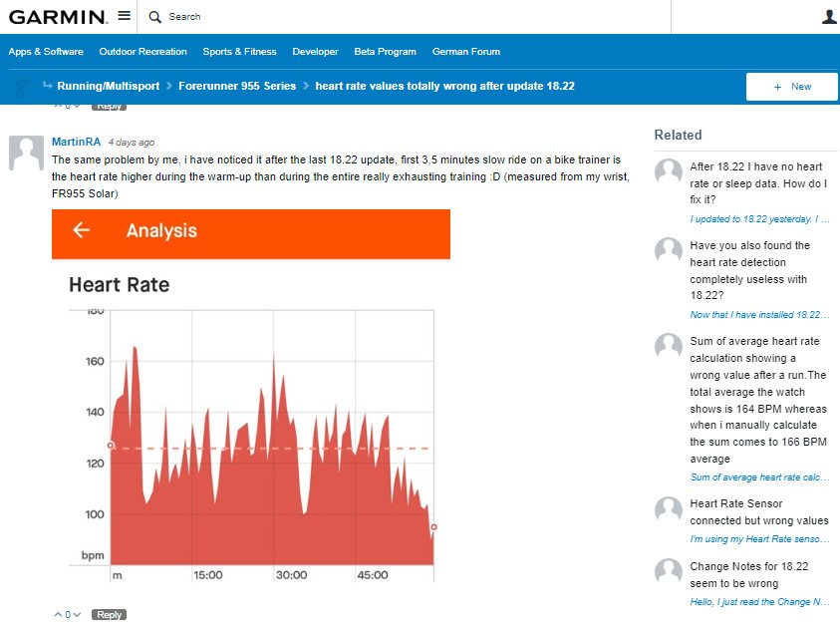Go to Forerunner 955 Series breadcrumb
Image resolution: width=840 pixels, height=634 pixels.
pos(237,86)
